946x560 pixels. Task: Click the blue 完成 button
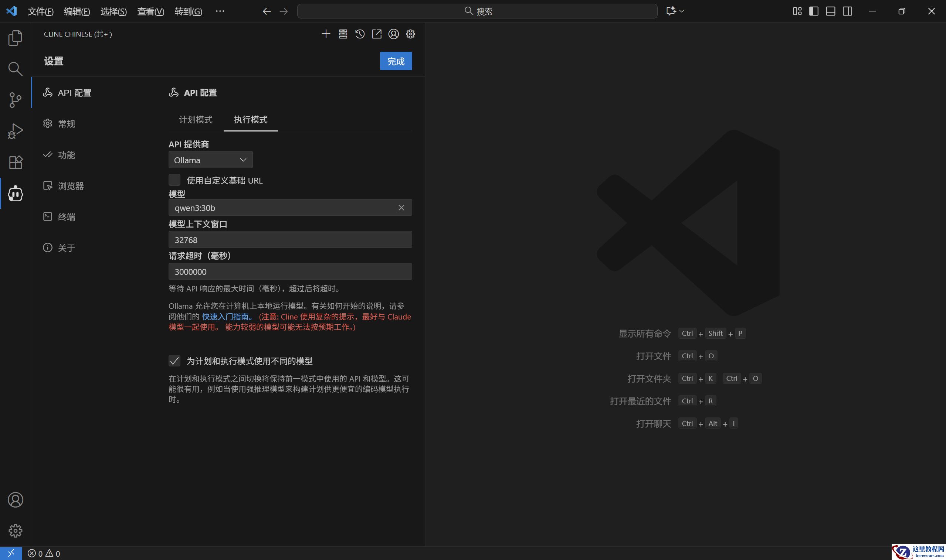point(396,61)
